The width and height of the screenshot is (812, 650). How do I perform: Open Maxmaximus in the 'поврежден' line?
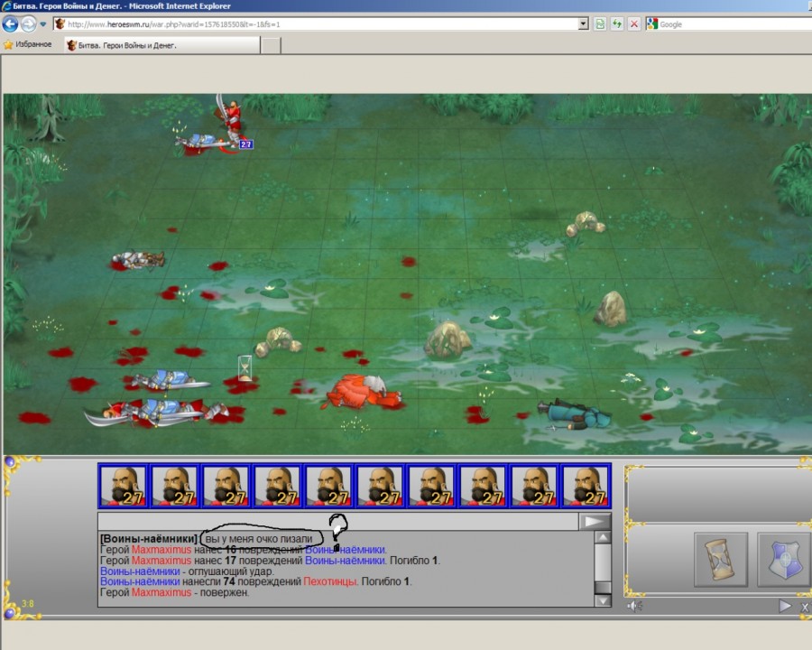coord(161,592)
